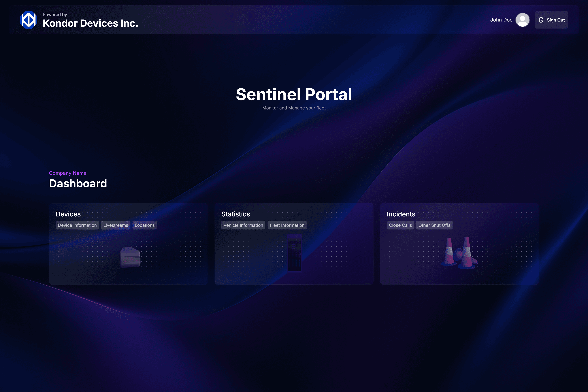
Task: Open the John Doe profile avatar
Action: 522,20
